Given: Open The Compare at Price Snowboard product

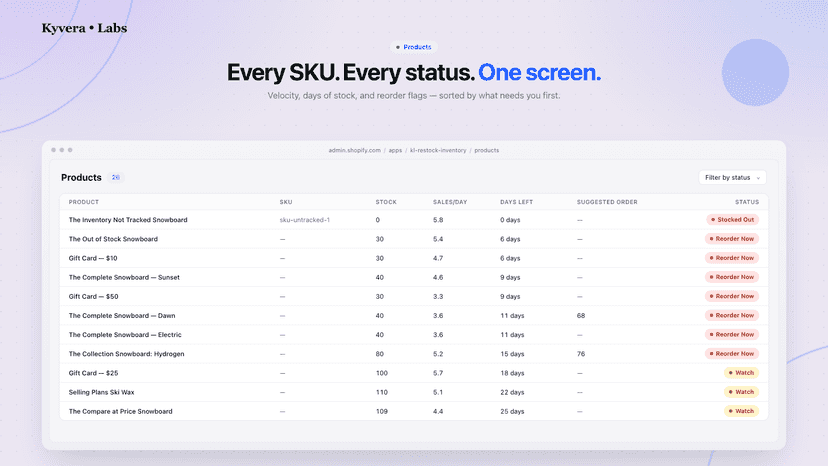Looking at the screenshot, I should pyautogui.click(x=120, y=411).
